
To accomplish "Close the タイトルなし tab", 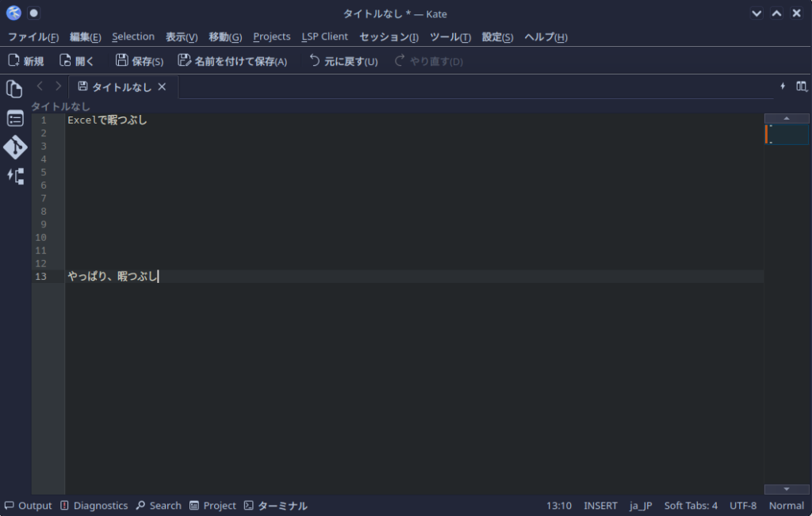I will point(162,87).
